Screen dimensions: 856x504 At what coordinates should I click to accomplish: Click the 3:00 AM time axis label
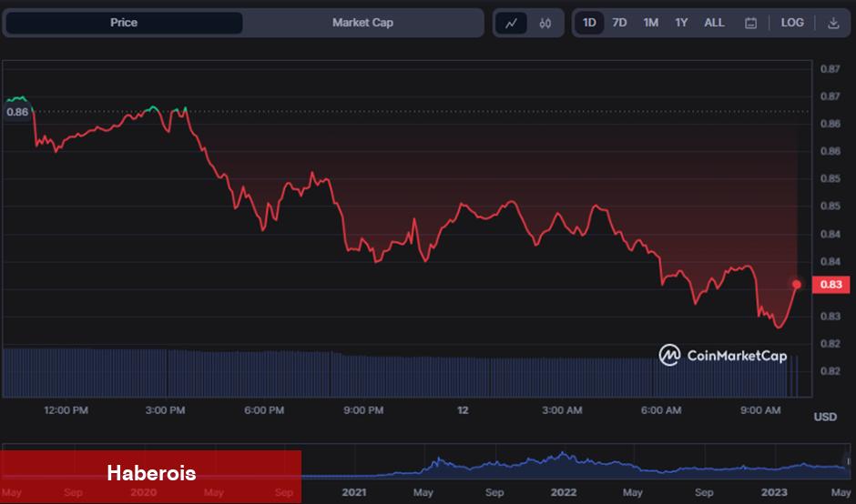click(562, 410)
